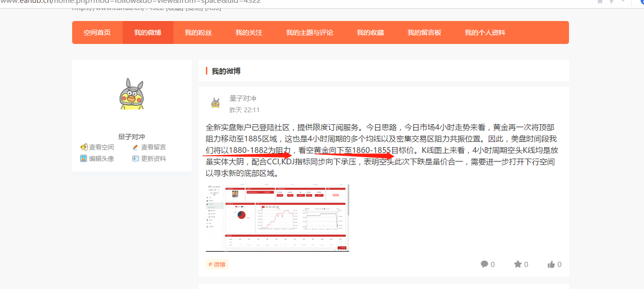Click the browser bookmark star in the address bar
This screenshot has height=289, width=644.
click(x=600, y=1)
